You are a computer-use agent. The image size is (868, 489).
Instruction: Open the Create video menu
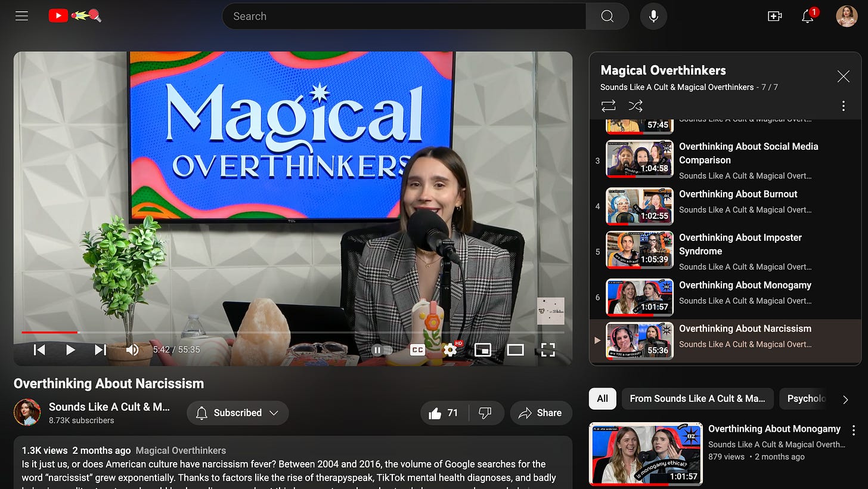[774, 16]
